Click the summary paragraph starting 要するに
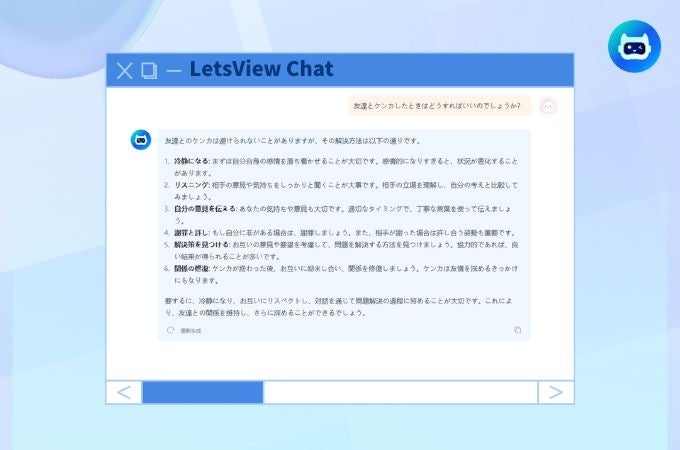Viewport: 680px width, 450px height. click(x=339, y=307)
